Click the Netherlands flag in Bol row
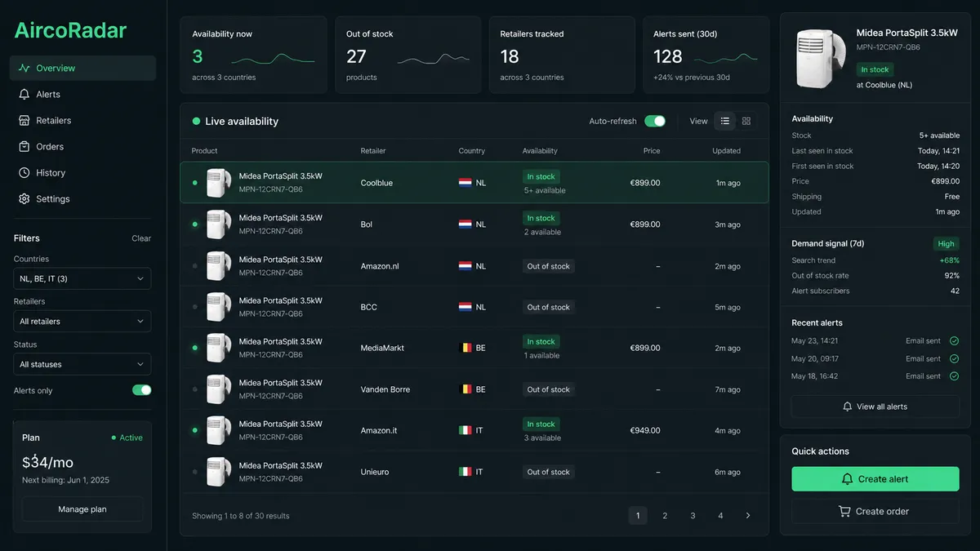980x551 pixels. pos(465,224)
